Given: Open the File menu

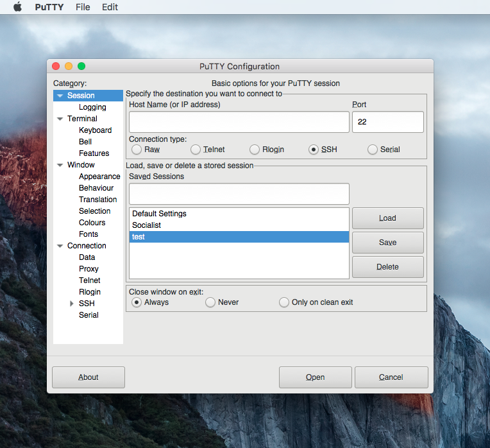Looking at the screenshot, I should (x=83, y=7).
